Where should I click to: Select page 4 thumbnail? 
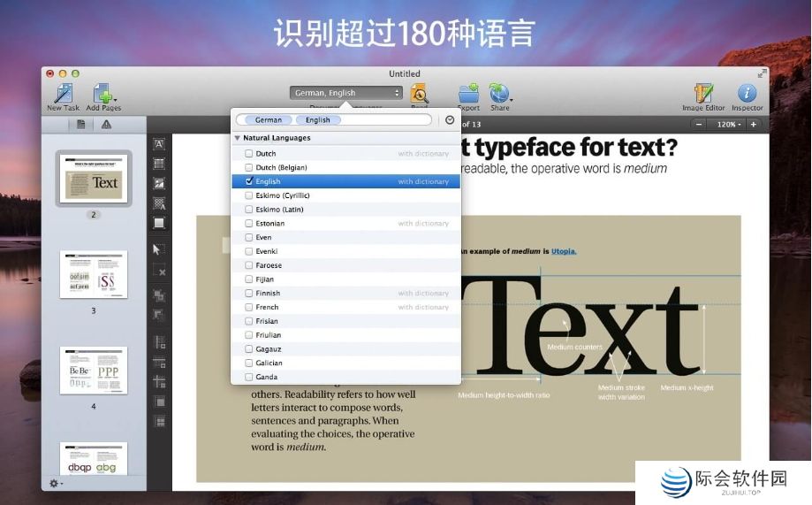point(94,371)
